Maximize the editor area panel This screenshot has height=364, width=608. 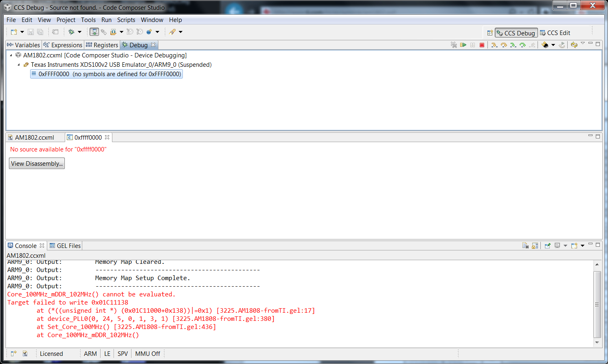(598, 136)
